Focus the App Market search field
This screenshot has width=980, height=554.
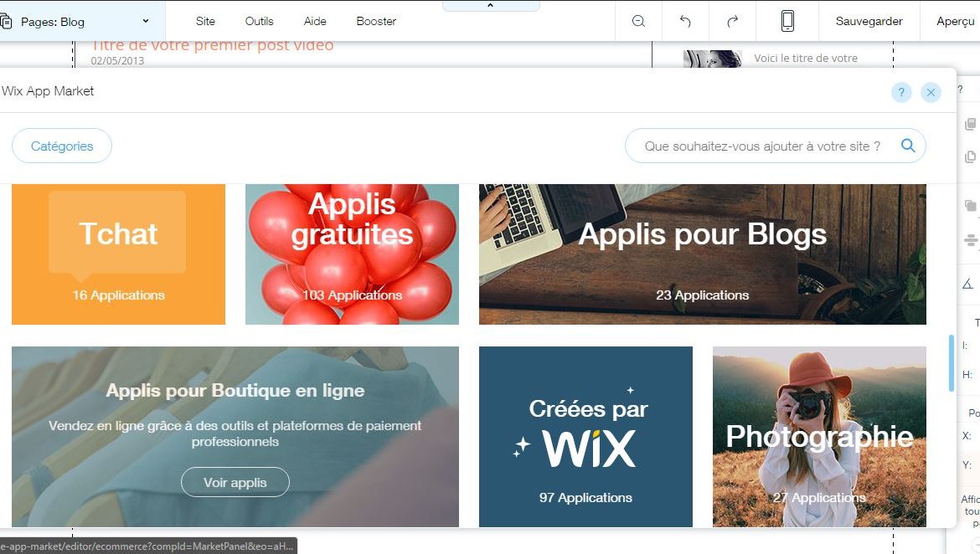tap(762, 146)
